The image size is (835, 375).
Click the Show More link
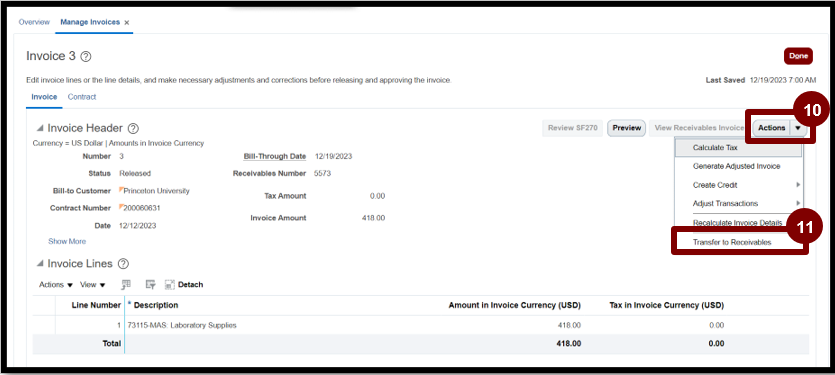67,241
